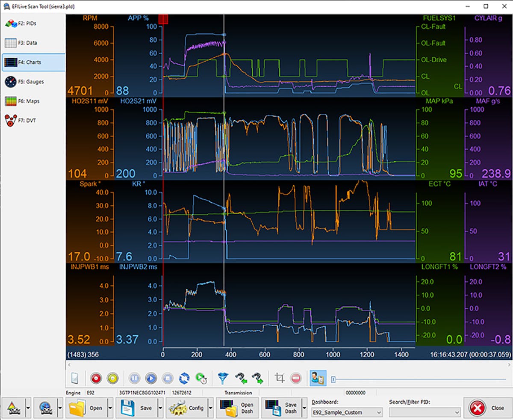Click the red marker at chart start
The height and width of the screenshot is (420, 513).
[163, 19]
